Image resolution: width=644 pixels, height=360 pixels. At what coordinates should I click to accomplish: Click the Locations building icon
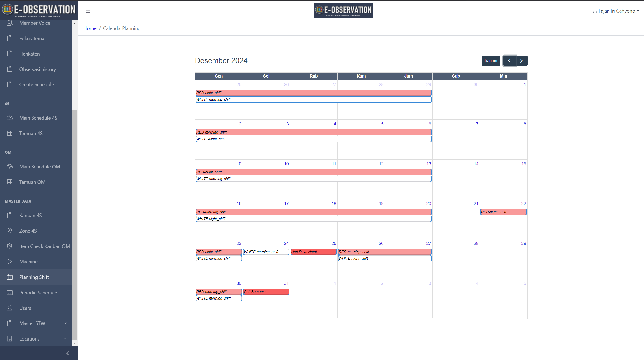click(x=9, y=339)
